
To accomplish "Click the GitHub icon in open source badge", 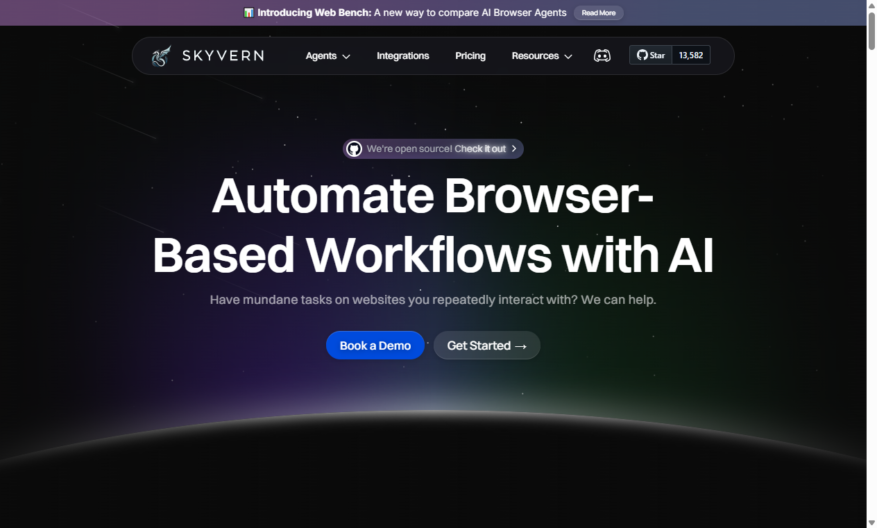I will click(353, 149).
